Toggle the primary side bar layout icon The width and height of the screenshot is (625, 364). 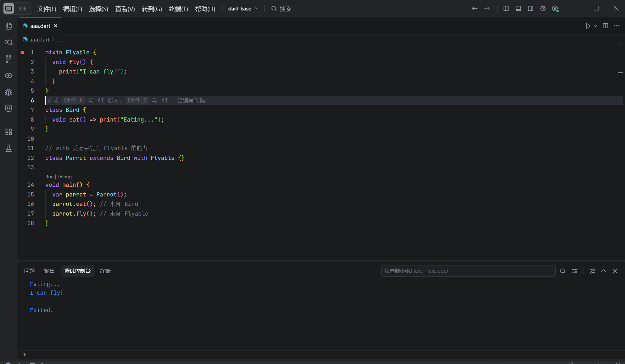[506, 8]
